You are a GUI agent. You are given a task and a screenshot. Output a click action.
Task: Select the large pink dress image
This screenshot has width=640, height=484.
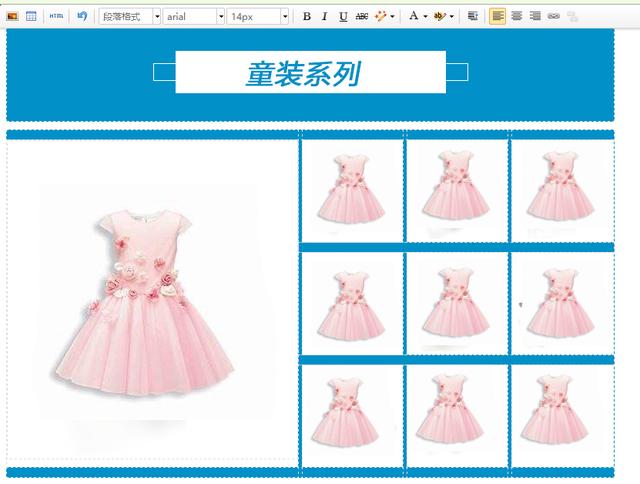[x=144, y=303]
